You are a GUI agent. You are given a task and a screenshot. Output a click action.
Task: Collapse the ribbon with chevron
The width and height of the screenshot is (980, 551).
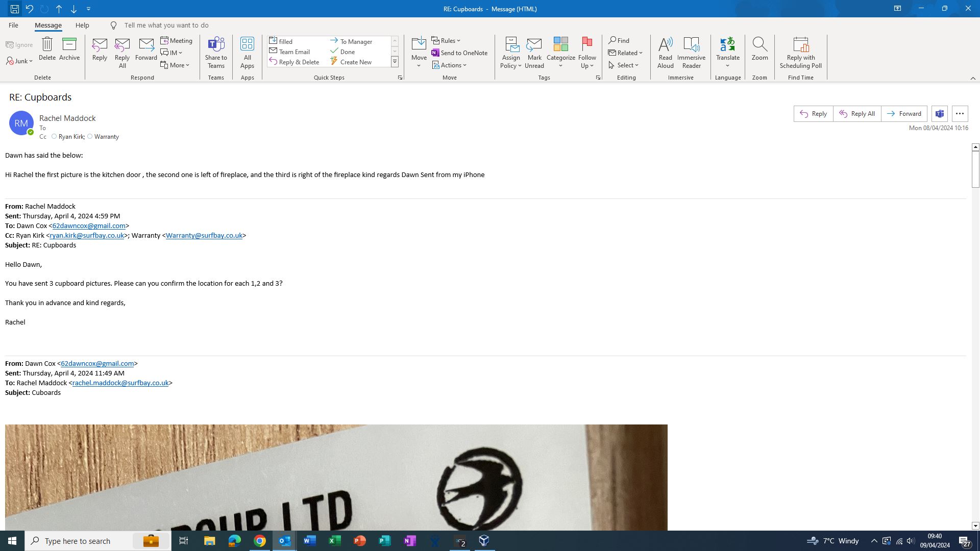click(x=973, y=78)
